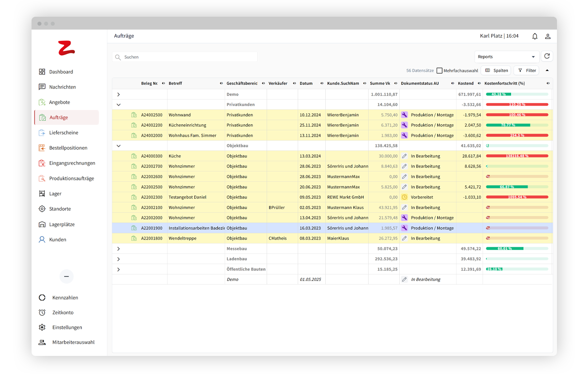Click the document icon for order A24002500
588x386 pixels.
(134, 115)
